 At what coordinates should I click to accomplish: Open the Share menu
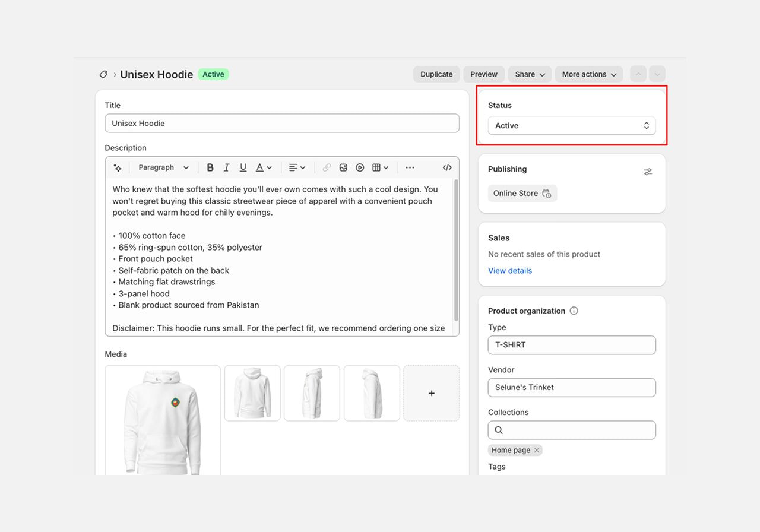click(x=530, y=74)
